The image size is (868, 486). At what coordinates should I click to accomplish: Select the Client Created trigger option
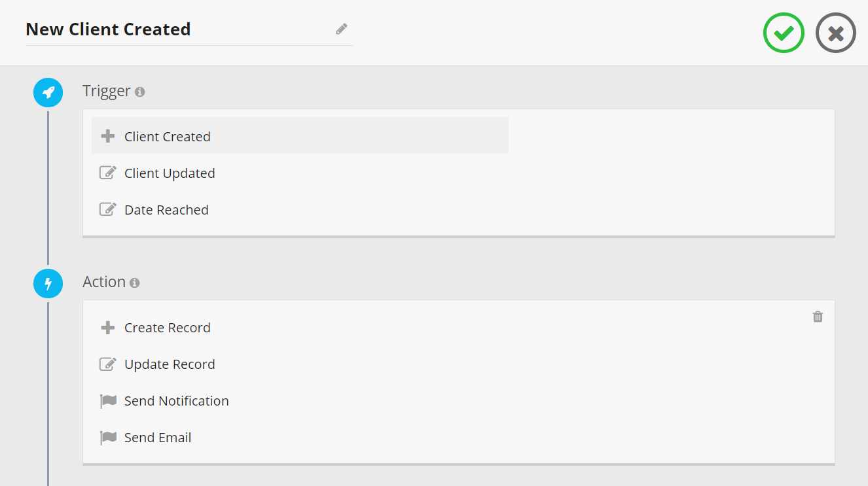click(300, 135)
